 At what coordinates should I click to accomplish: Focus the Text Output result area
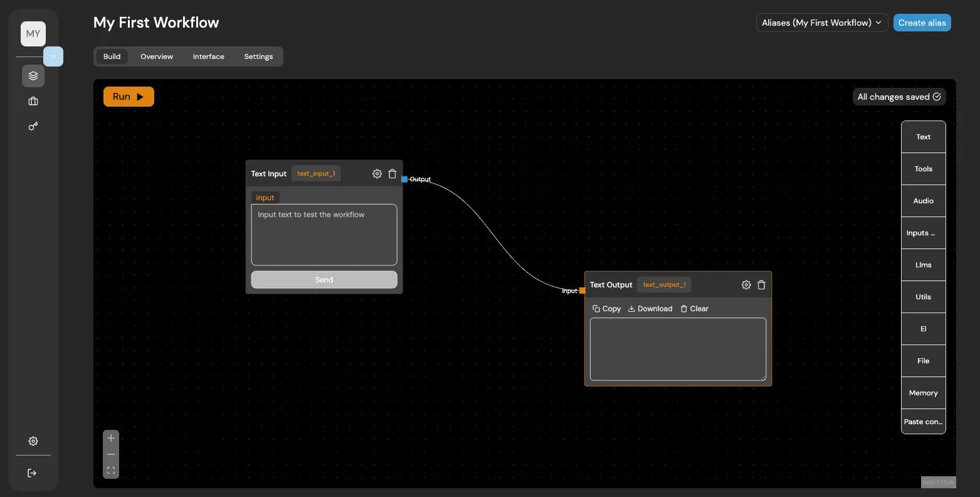coord(678,349)
